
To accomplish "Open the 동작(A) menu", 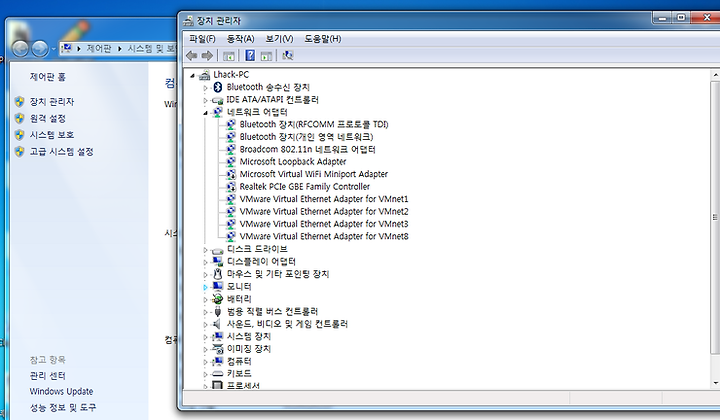I will pyautogui.click(x=241, y=39).
